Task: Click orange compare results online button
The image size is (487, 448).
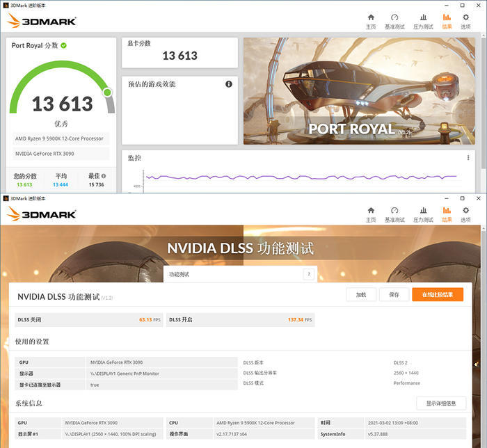Action: [438, 295]
